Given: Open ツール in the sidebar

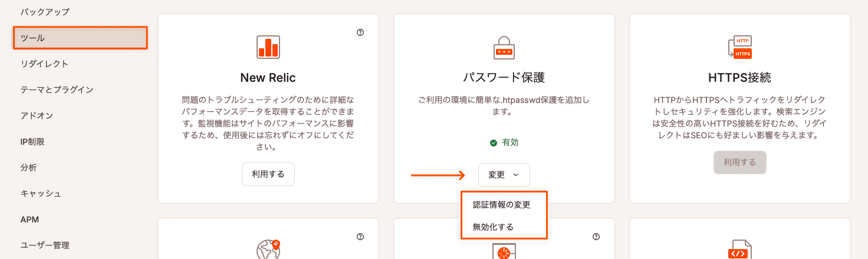Looking at the screenshot, I should coord(80,38).
